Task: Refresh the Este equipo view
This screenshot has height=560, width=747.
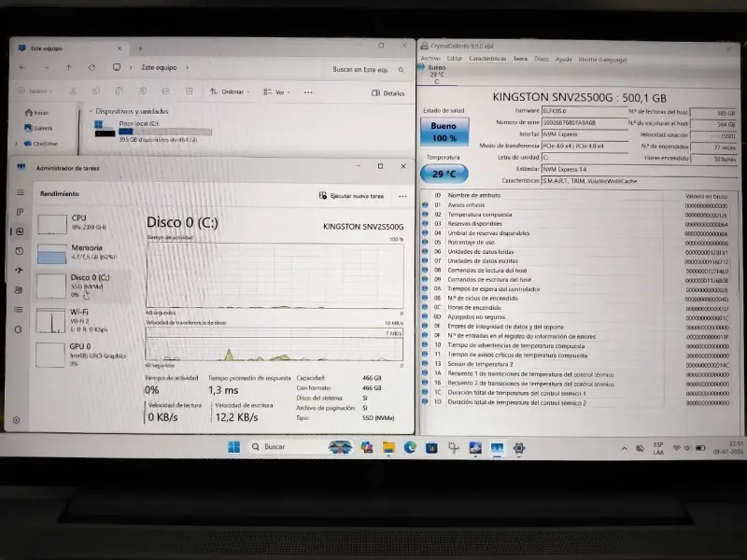Action: click(x=92, y=67)
